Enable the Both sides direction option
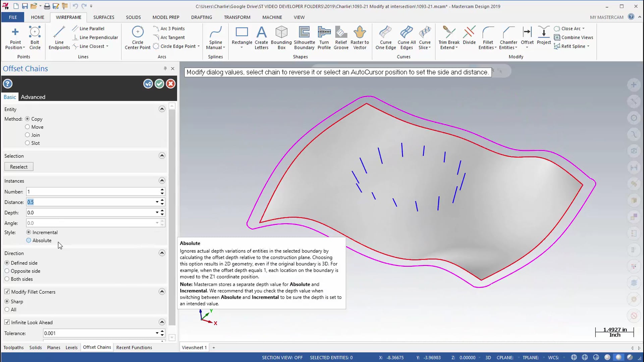The image size is (644, 362). coord(7,279)
